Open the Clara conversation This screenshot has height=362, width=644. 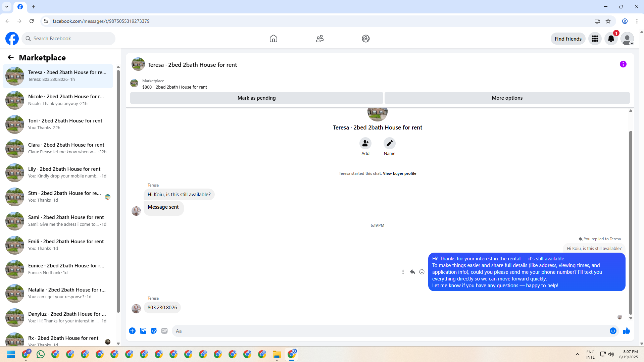tap(58, 148)
